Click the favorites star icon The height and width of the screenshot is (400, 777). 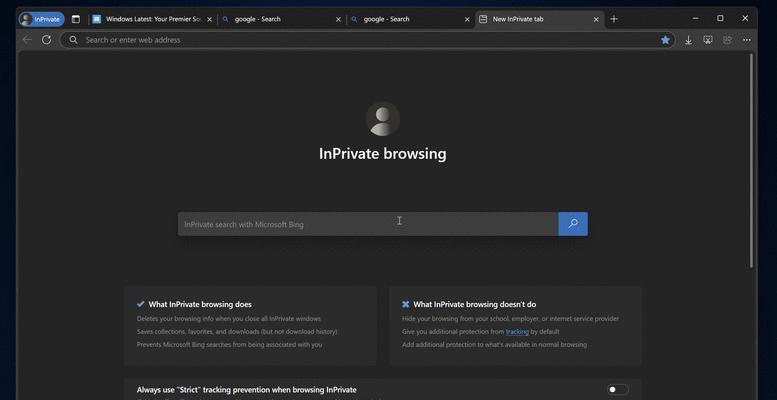coord(665,40)
